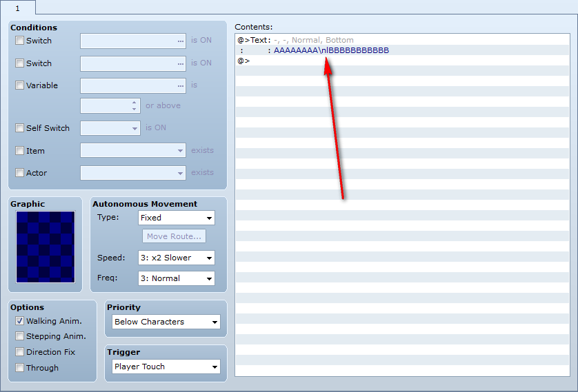Image resolution: width=578 pixels, height=392 pixels.
Task: Click the Move Route button
Action: point(174,236)
